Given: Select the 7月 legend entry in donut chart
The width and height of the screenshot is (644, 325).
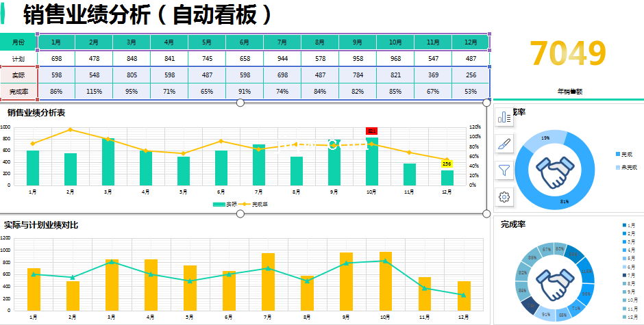Looking at the screenshot, I should click(x=630, y=275).
